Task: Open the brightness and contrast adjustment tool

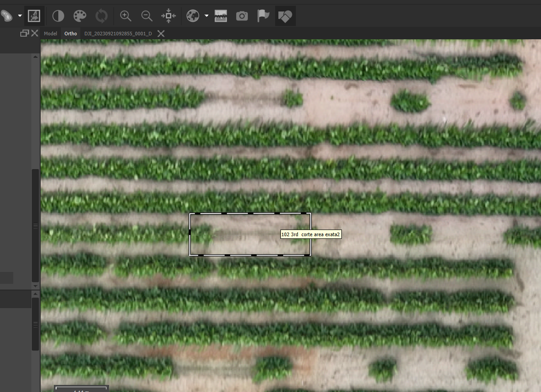Action: pos(58,16)
